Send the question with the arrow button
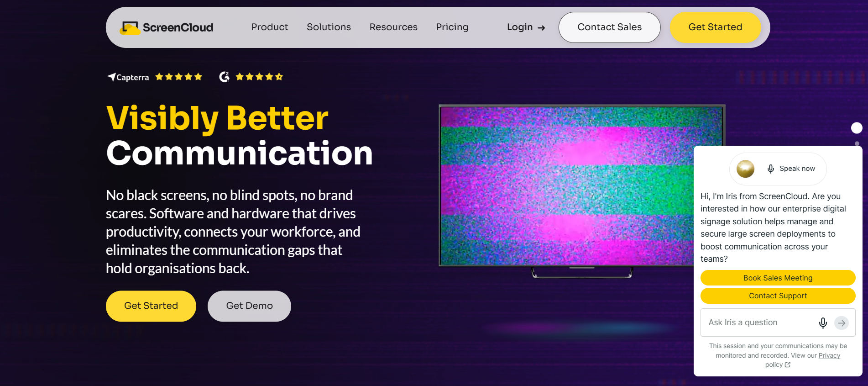The width and height of the screenshot is (868, 386). tap(842, 323)
